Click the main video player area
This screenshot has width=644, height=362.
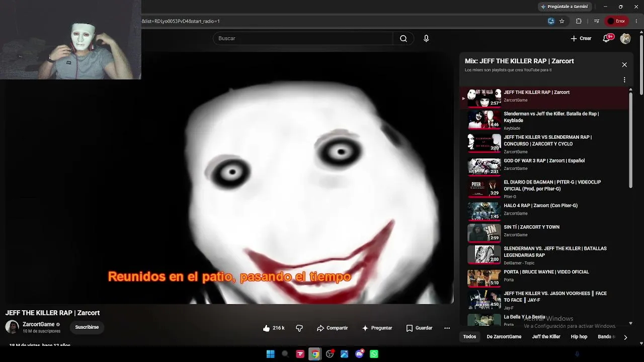point(229,177)
